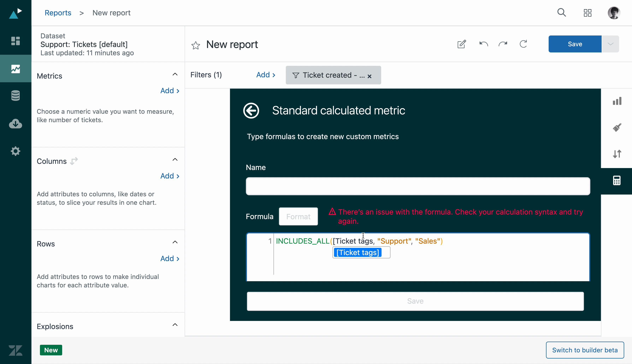Click the search icon in the top bar

pyautogui.click(x=562, y=12)
